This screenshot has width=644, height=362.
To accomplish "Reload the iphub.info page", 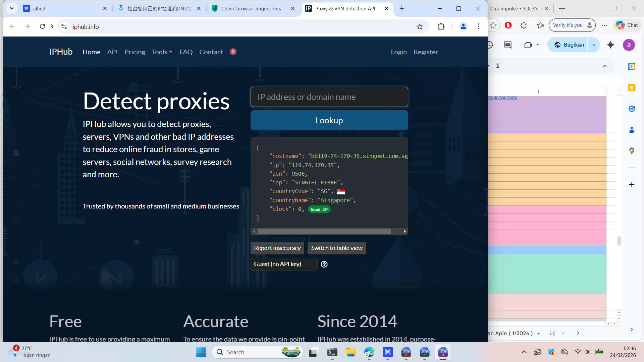I will tap(42, 26).
